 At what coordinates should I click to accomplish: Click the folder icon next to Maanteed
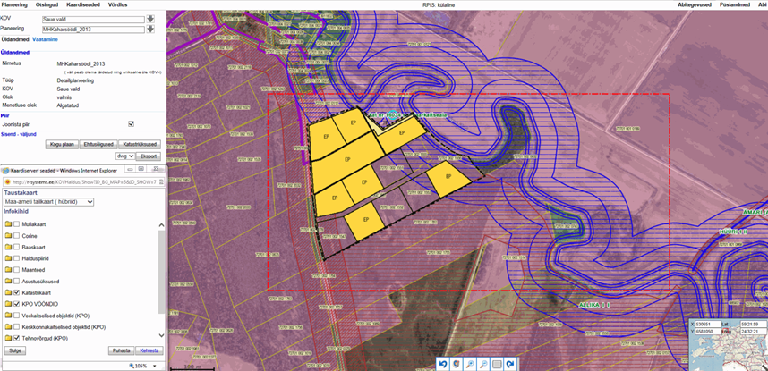point(8,270)
